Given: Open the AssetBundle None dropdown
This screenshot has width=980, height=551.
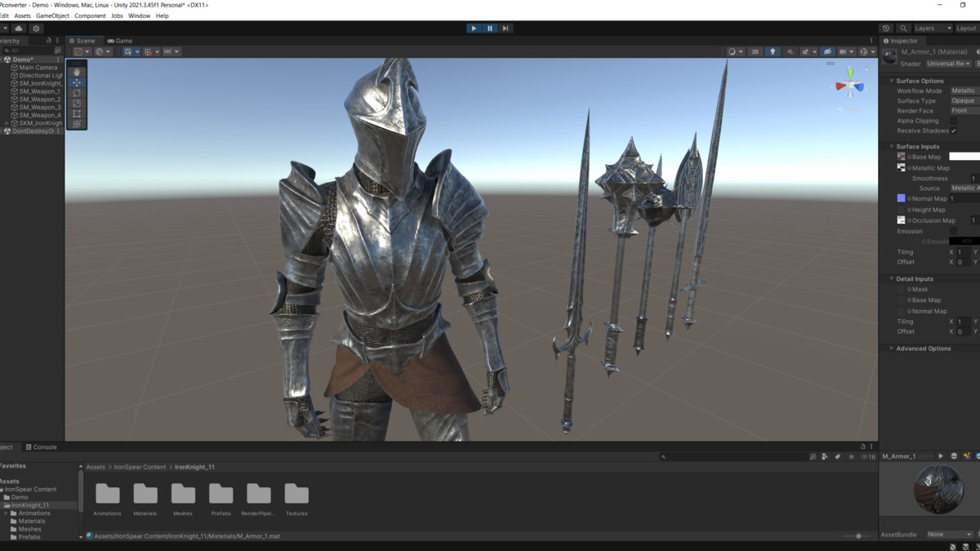Looking at the screenshot, I should (x=948, y=535).
